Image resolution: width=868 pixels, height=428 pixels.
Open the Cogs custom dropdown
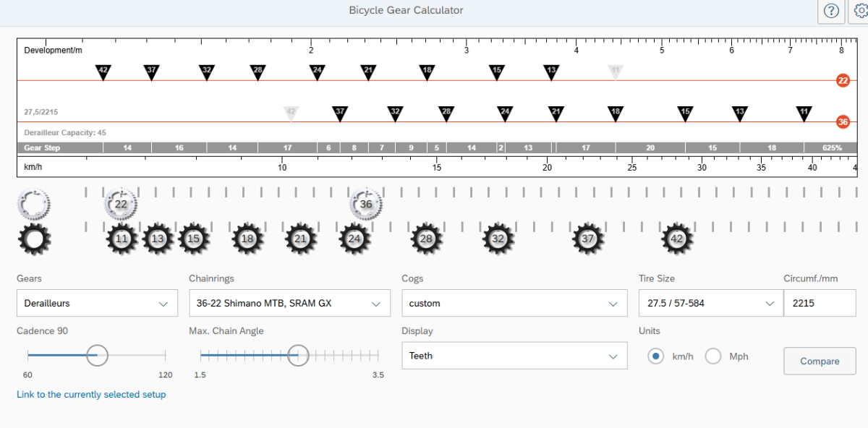click(x=514, y=304)
